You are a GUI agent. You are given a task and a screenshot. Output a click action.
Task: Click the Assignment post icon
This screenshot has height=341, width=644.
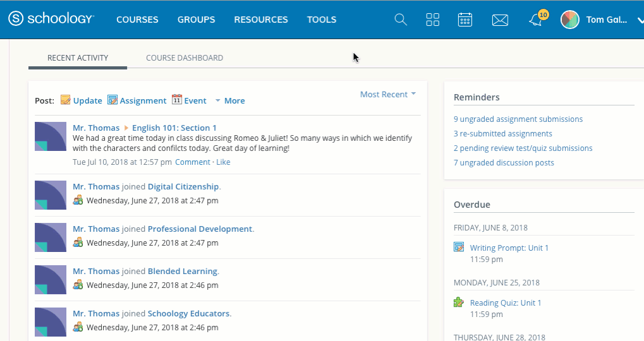(x=112, y=100)
